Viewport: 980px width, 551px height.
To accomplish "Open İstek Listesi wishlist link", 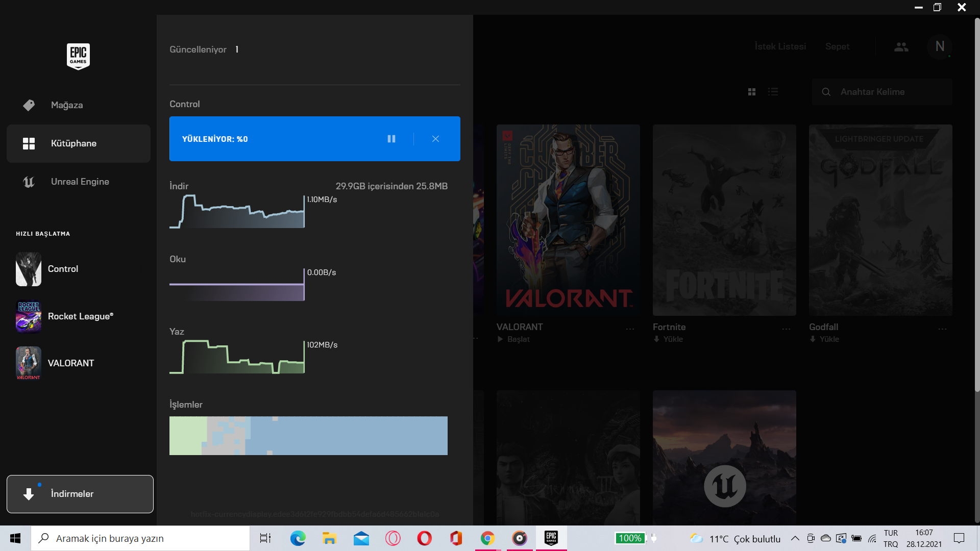I will tap(780, 46).
